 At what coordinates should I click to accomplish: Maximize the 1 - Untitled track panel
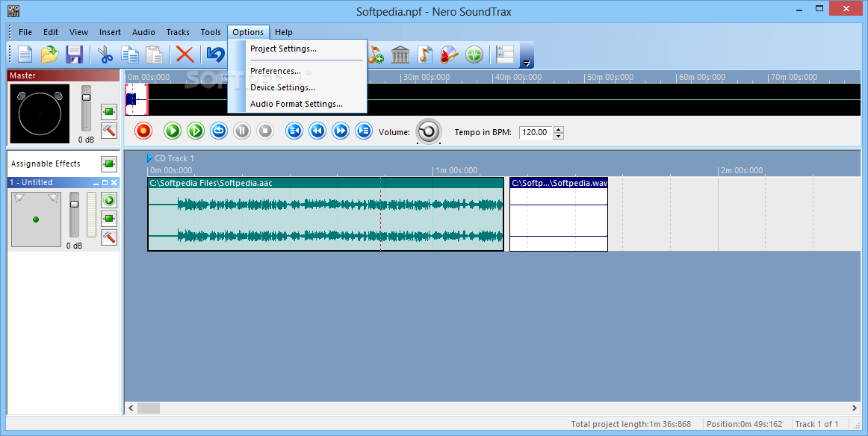click(105, 183)
